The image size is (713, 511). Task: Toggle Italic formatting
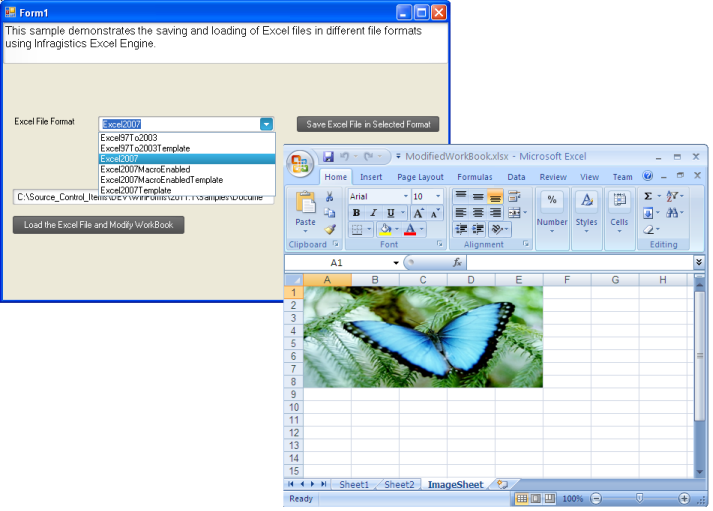(x=373, y=213)
